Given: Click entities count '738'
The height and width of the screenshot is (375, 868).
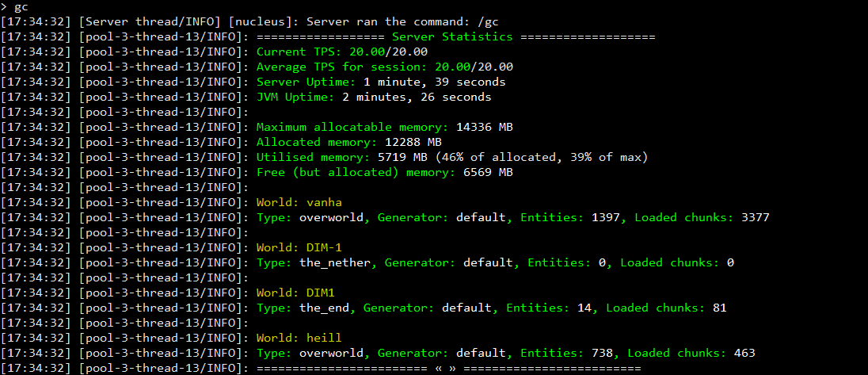Looking at the screenshot, I should click(x=602, y=352).
